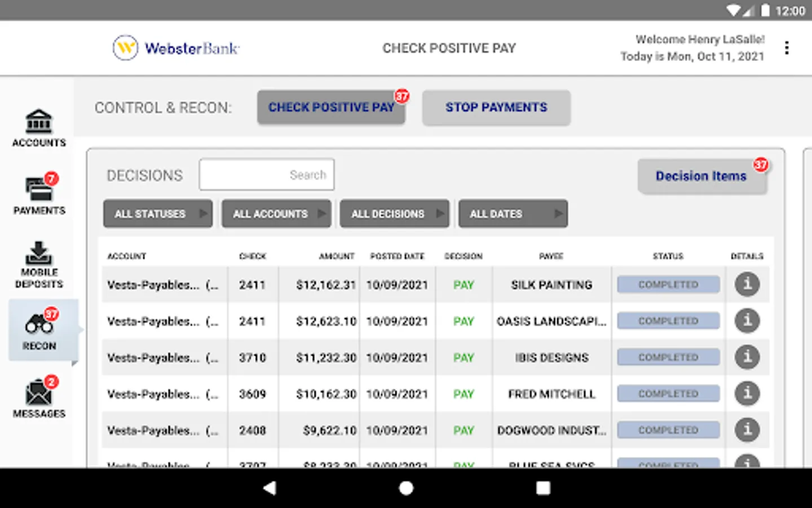This screenshot has width=812, height=508.
Task: Sort by the STATUS column header
Action: coord(668,256)
